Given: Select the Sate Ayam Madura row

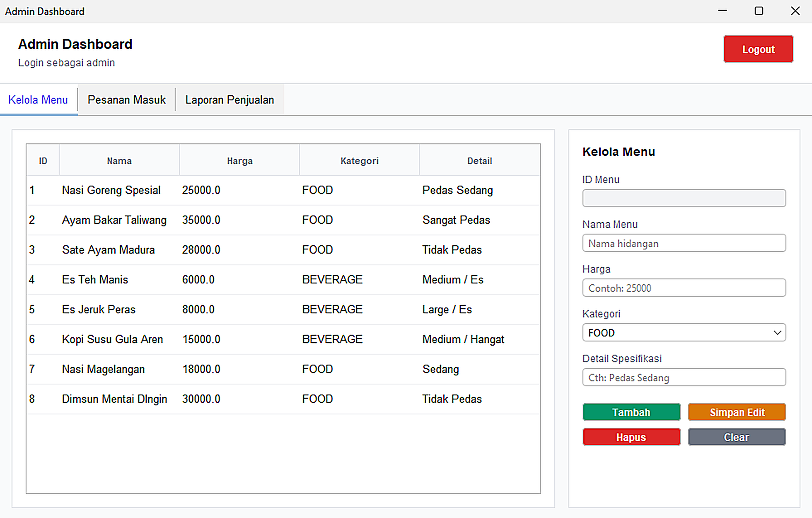Looking at the screenshot, I should tap(283, 250).
